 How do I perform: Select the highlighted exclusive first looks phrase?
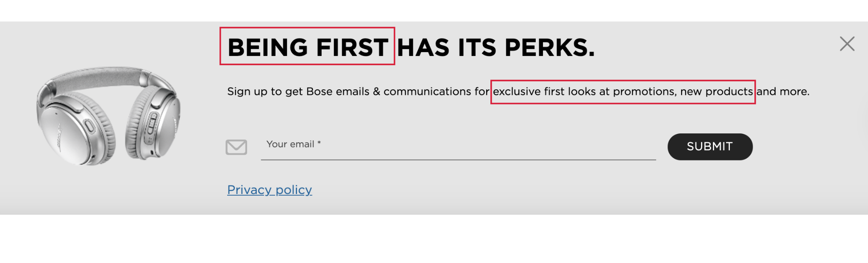(623, 92)
